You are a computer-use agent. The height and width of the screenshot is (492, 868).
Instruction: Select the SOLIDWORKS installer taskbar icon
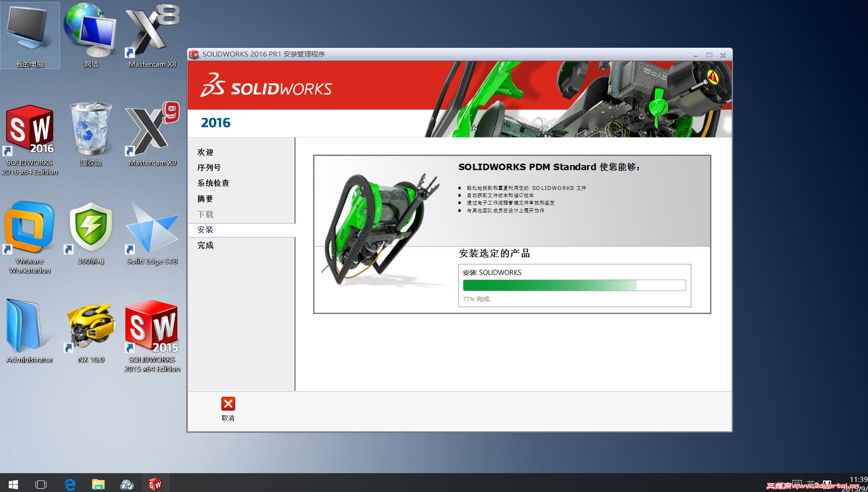click(156, 484)
